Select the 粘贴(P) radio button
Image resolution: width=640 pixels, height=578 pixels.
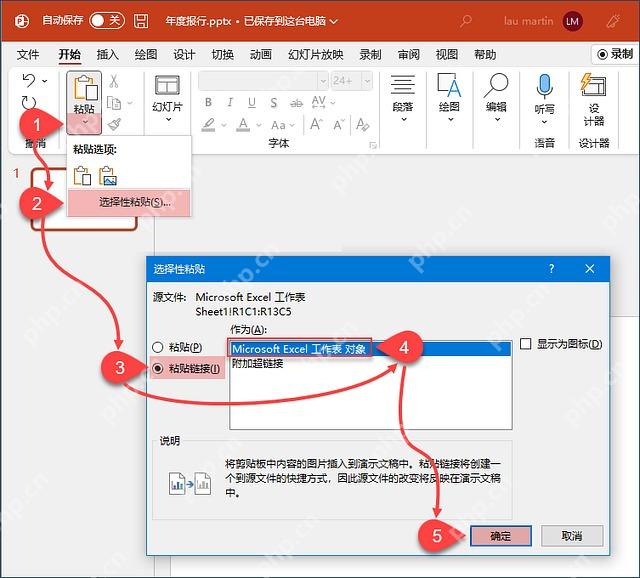coord(158,347)
